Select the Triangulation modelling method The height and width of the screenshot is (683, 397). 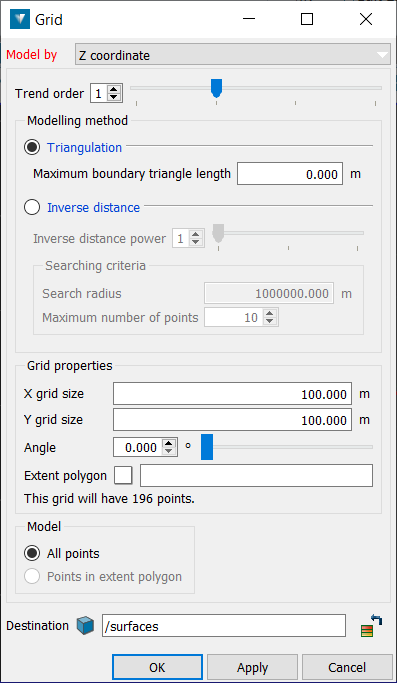click(x=32, y=148)
